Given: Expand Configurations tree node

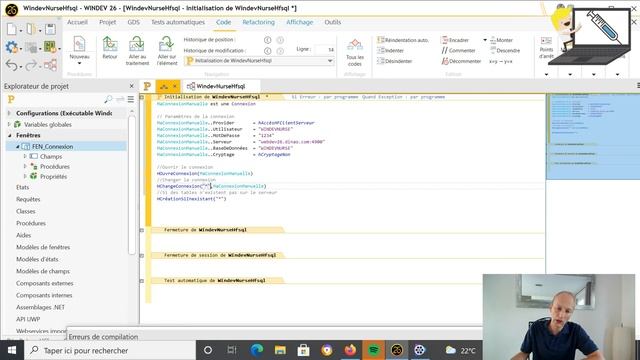Looking at the screenshot, I should [9, 113].
